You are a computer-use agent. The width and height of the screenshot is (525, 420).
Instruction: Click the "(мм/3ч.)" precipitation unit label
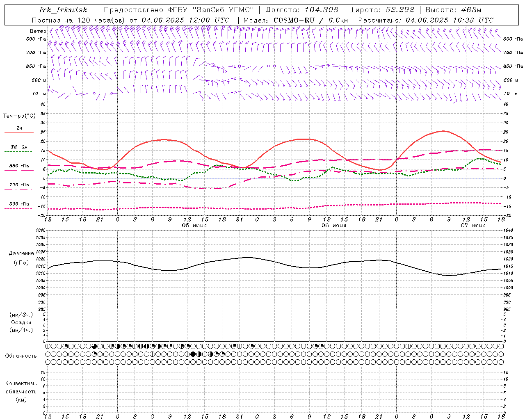pyautogui.click(x=21, y=315)
